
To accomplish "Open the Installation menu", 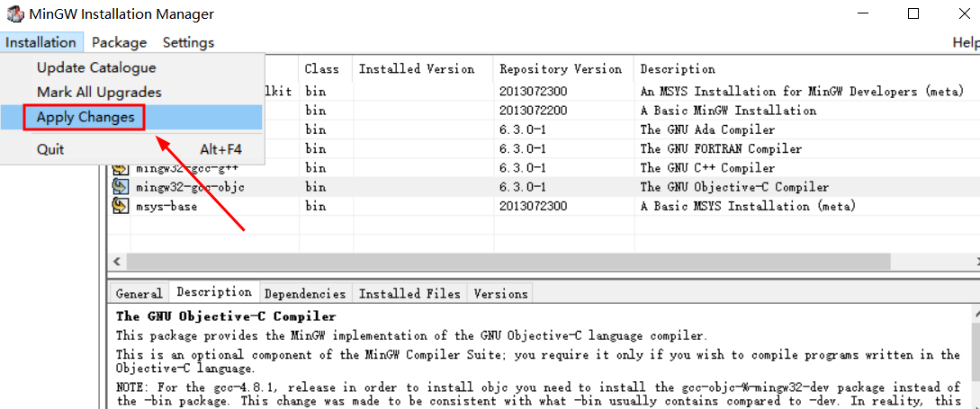I will click(x=41, y=42).
